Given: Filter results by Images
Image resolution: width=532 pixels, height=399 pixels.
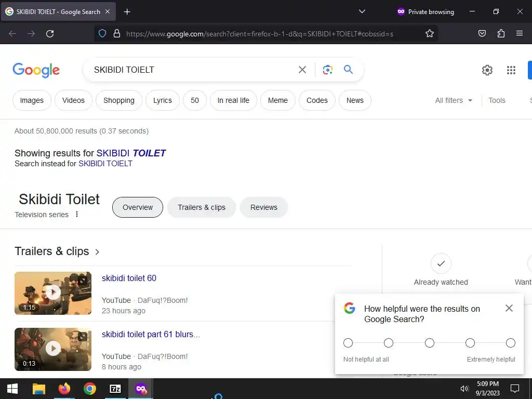Looking at the screenshot, I should 32,100.
